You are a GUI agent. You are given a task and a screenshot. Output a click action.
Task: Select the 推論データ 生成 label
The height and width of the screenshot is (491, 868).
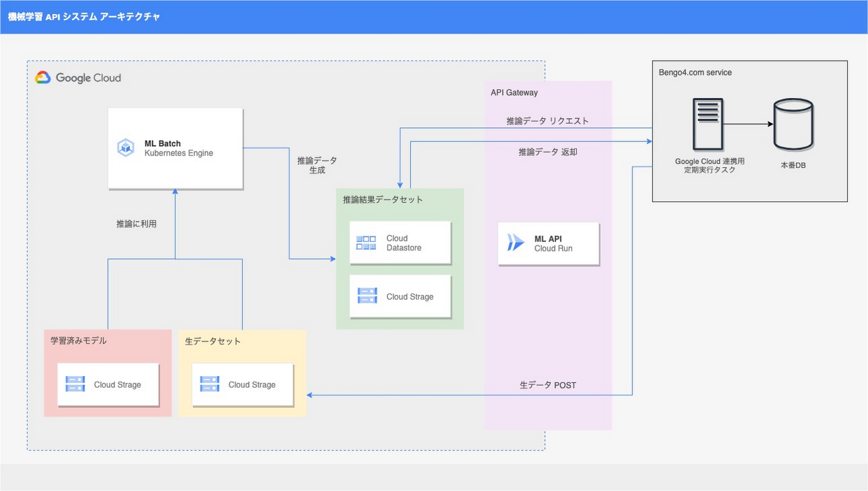click(317, 165)
